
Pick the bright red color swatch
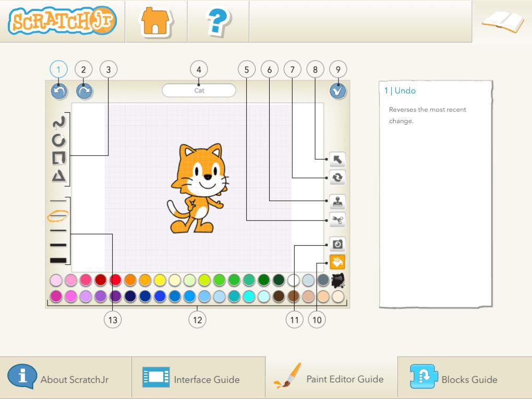coord(115,281)
